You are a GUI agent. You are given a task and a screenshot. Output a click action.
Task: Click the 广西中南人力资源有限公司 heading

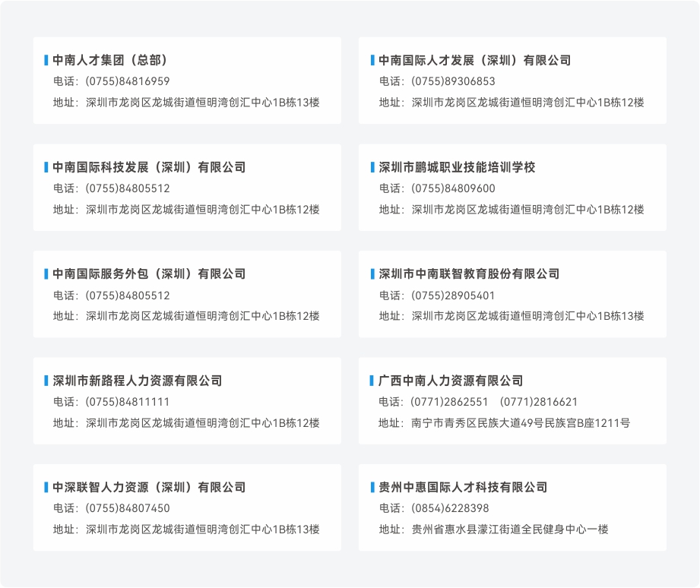(451, 381)
